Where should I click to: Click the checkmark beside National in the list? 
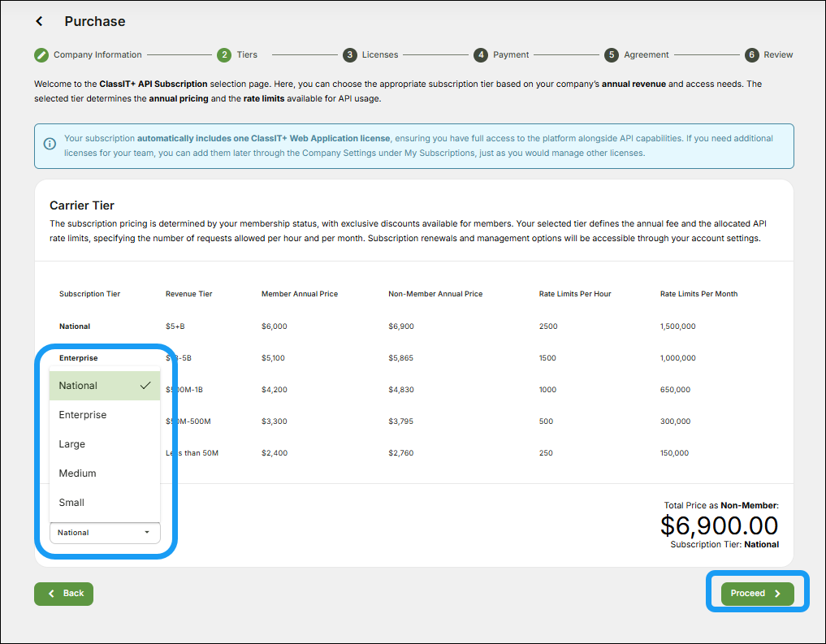pyautogui.click(x=147, y=385)
